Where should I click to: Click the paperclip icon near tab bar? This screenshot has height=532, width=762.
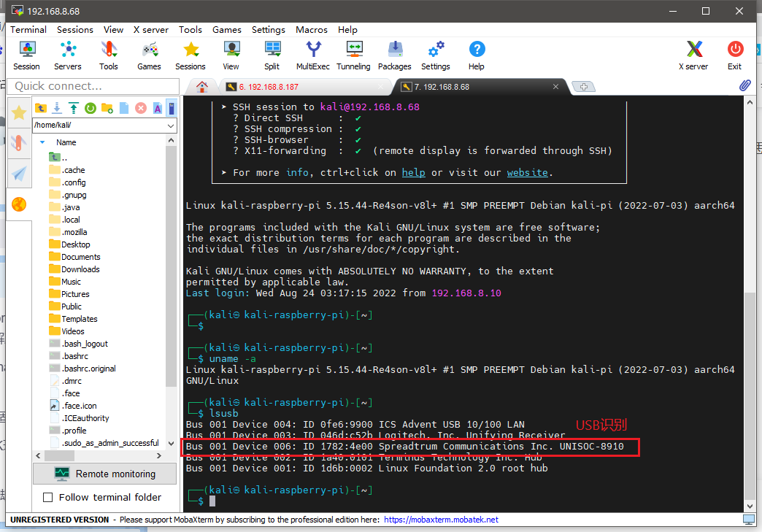pyautogui.click(x=744, y=86)
